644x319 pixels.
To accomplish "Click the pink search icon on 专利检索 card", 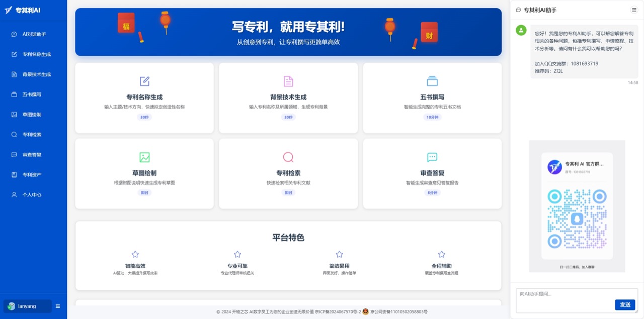I will click(x=288, y=157).
